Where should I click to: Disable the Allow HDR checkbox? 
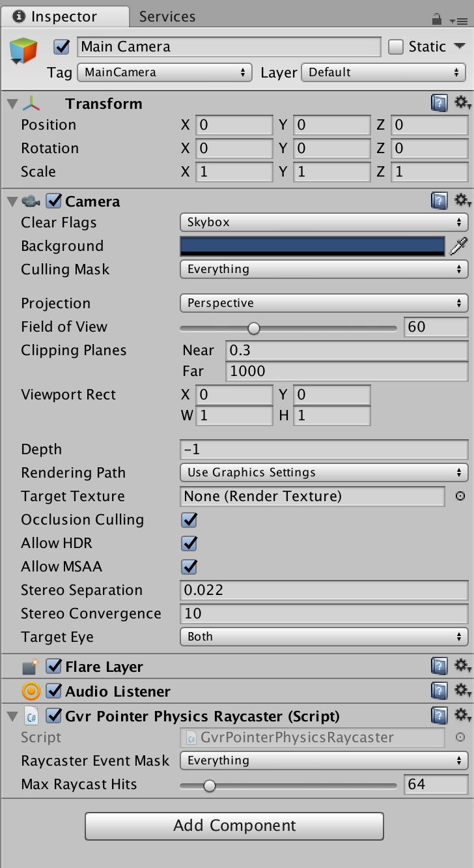189,543
